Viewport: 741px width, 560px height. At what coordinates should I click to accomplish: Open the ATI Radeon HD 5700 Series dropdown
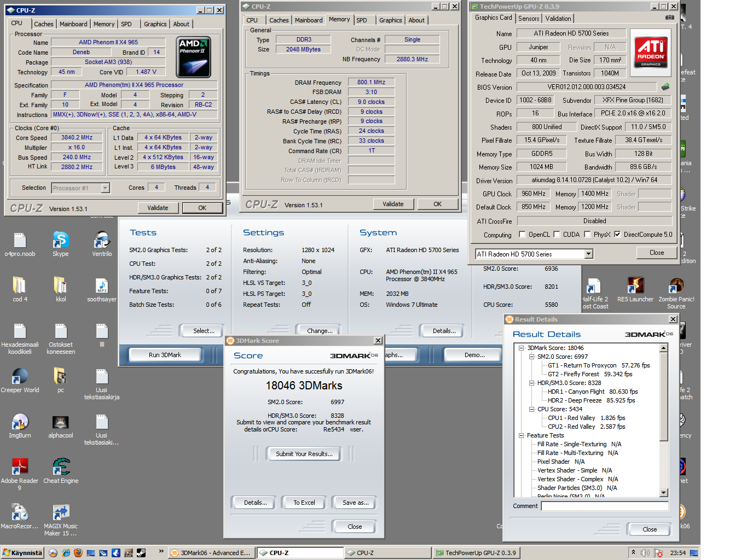589,254
